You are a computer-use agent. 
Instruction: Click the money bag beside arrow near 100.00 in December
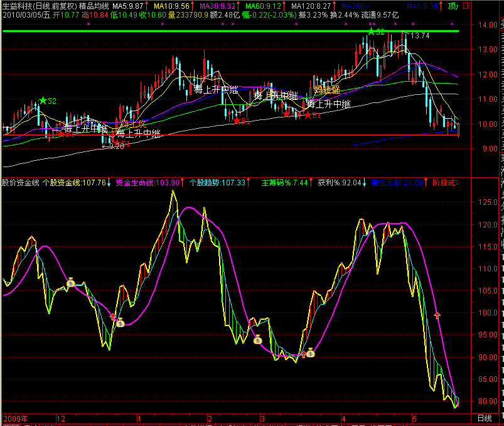(121, 322)
